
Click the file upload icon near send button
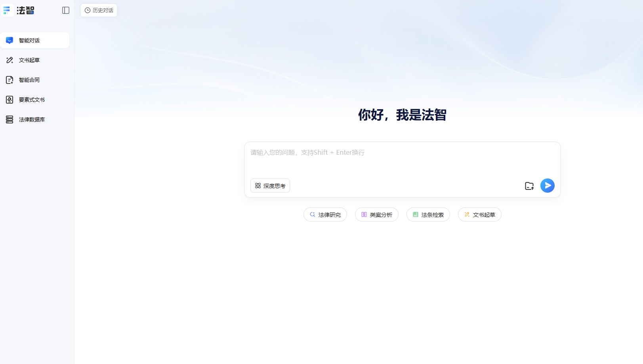529,185
